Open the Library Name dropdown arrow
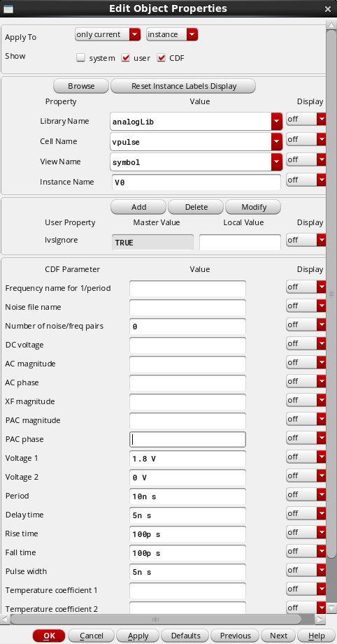 277,122
